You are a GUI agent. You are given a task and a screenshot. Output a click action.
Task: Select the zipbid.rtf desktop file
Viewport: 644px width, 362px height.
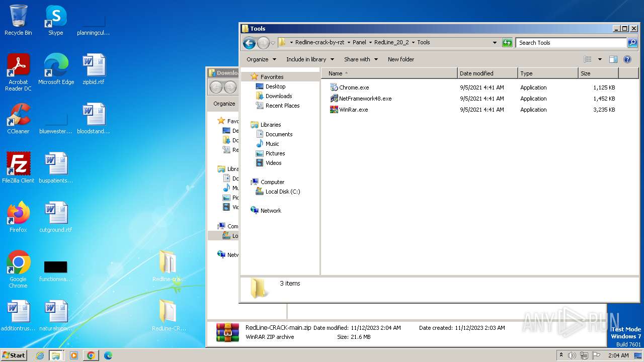[94, 69]
